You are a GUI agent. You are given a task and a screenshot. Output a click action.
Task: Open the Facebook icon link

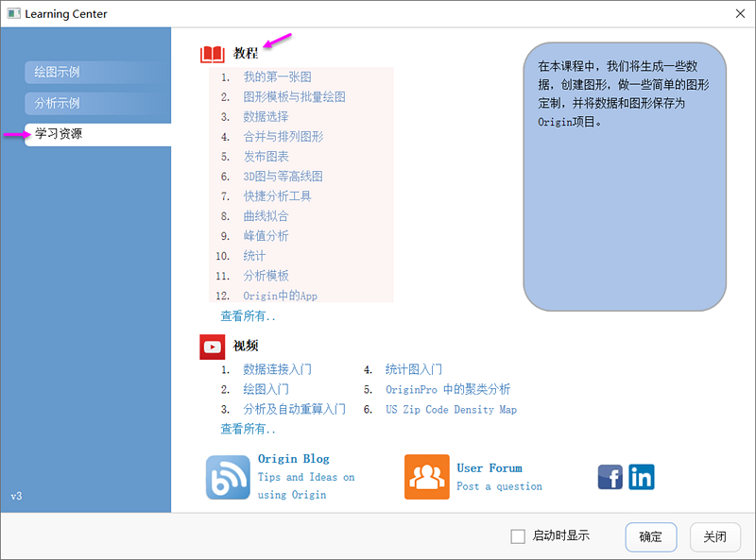pyautogui.click(x=610, y=477)
